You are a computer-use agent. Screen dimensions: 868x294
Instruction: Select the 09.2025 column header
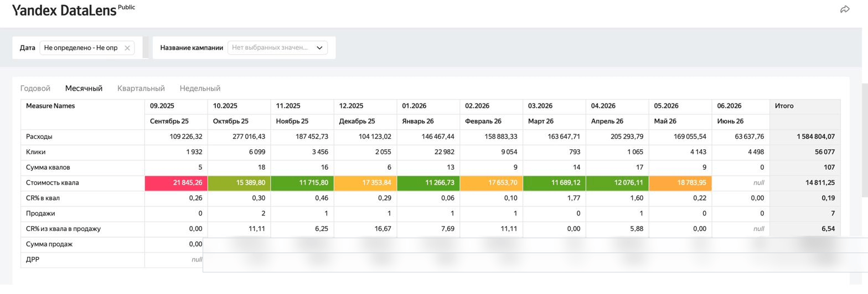point(162,106)
